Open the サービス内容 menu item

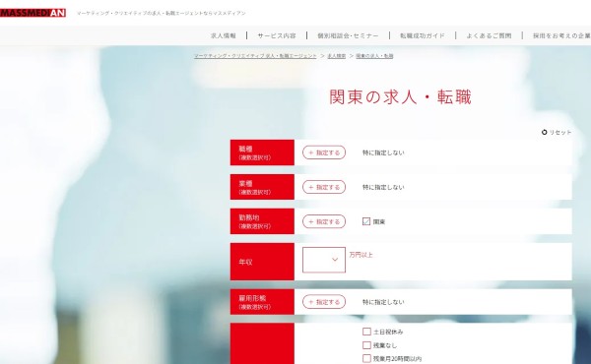(x=277, y=35)
